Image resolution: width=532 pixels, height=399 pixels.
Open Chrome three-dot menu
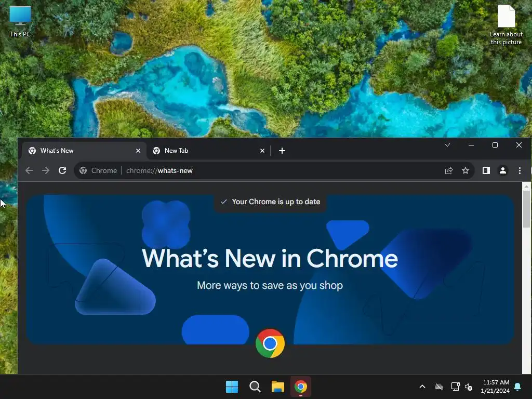pos(520,170)
